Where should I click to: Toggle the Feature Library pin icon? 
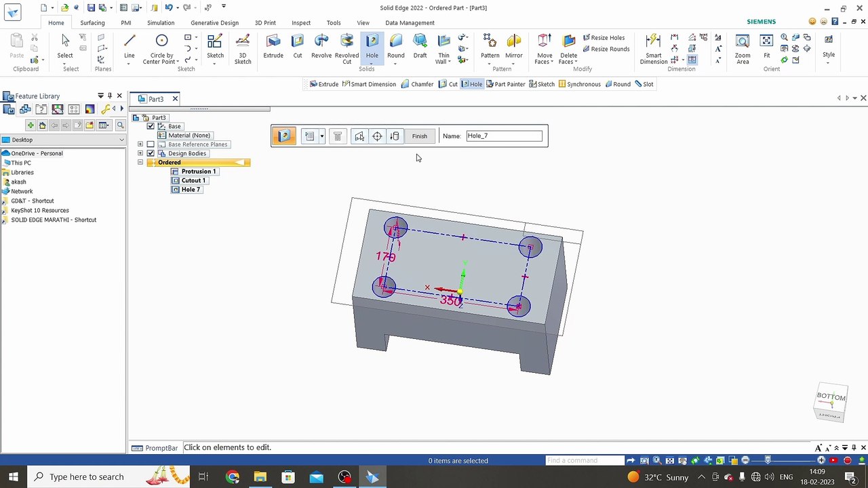110,96
